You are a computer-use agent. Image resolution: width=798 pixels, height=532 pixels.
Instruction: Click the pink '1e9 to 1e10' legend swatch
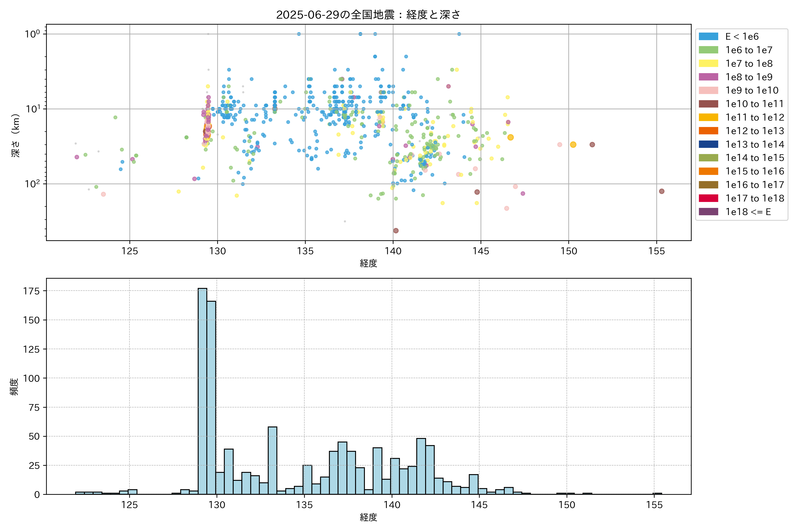tap(708, 90)
